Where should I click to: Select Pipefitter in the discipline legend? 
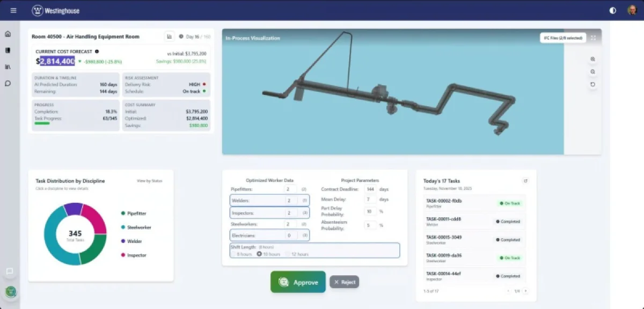point(136,213)
